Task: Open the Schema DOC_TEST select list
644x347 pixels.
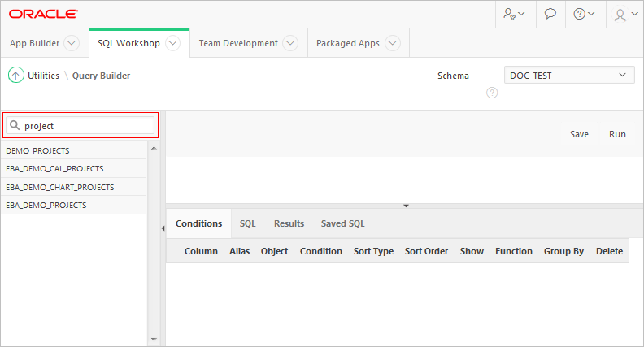Action: click(x=568, y=76)
